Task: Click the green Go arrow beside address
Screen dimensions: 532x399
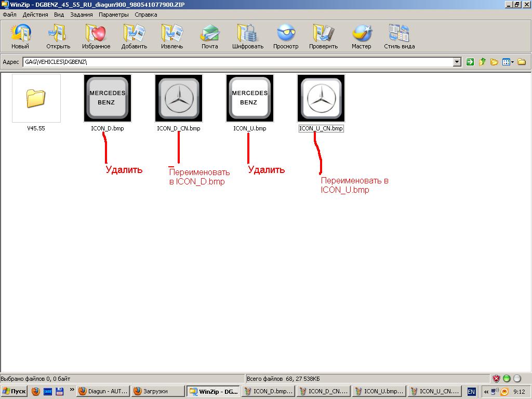Action: tap(470, 62)
